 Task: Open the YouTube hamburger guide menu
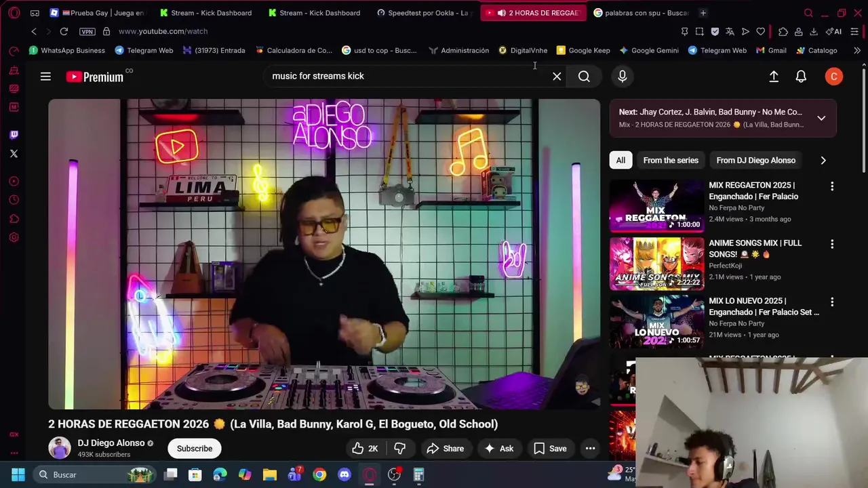click(x=45, y=77)
